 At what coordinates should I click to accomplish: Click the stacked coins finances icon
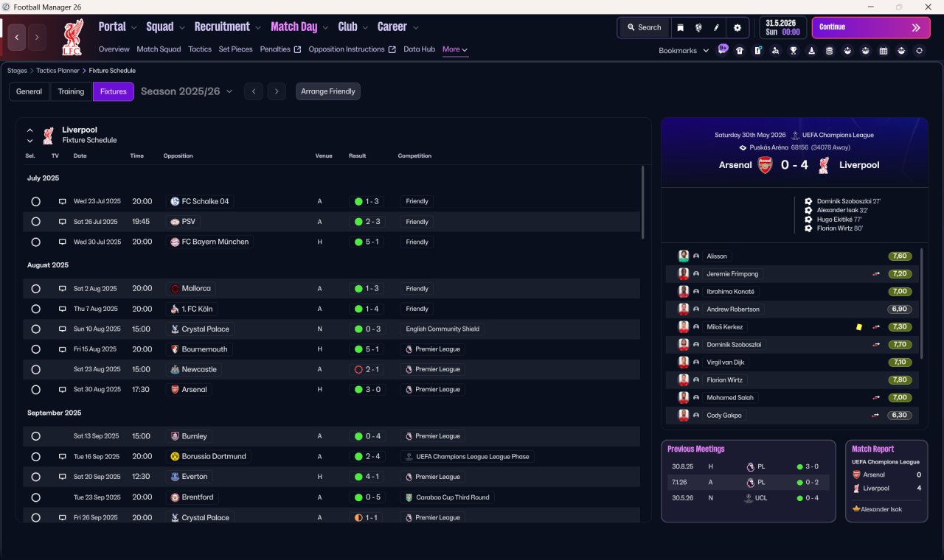point(829,51)
